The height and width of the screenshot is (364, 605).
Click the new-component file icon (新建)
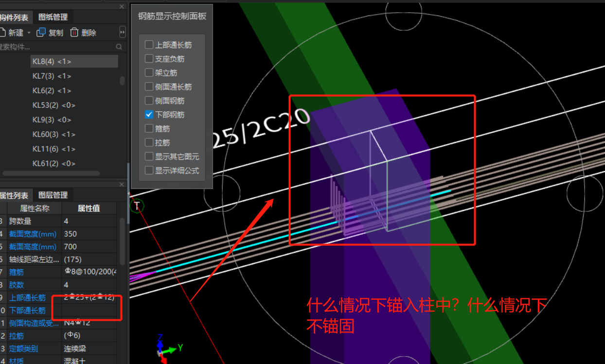2,33
